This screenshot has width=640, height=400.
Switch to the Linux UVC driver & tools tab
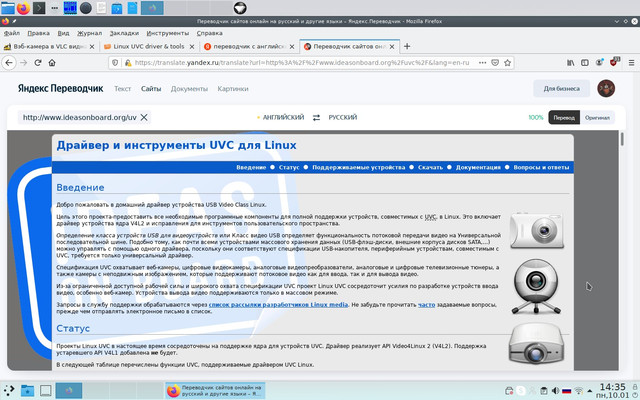149,47
